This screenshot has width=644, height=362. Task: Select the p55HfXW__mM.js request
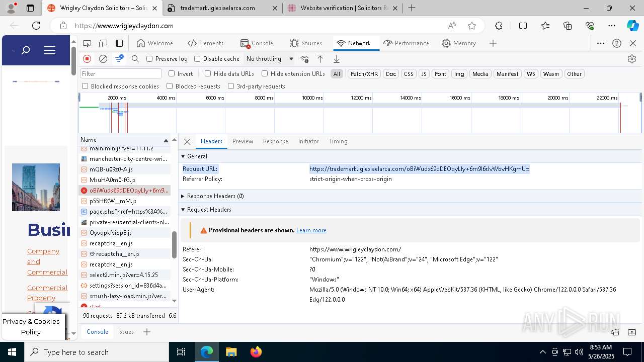click(x=124, y=201)
